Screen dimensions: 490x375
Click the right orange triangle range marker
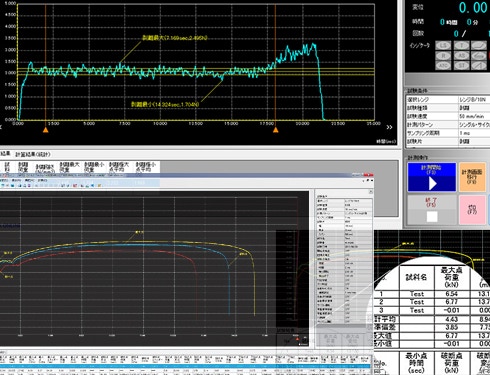(276, 130)
